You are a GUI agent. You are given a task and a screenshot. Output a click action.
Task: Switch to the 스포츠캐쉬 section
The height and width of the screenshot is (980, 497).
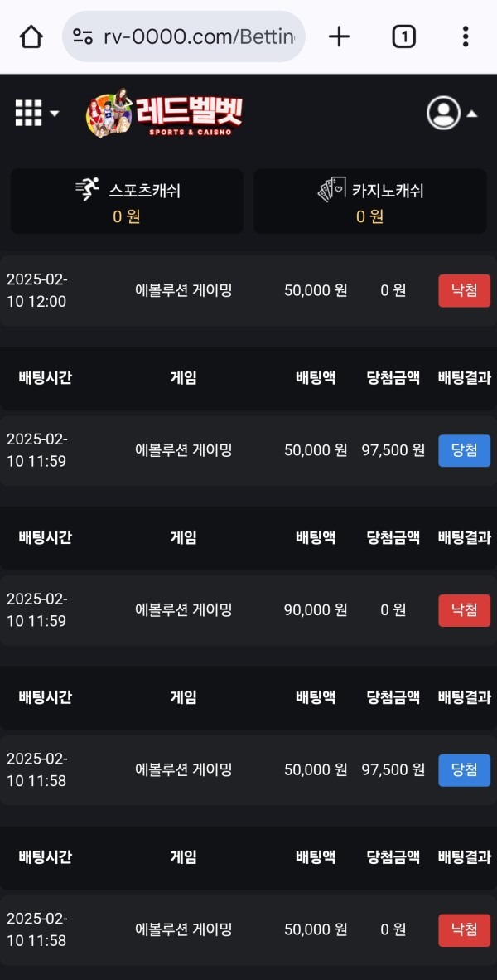[x=127, y=201]
